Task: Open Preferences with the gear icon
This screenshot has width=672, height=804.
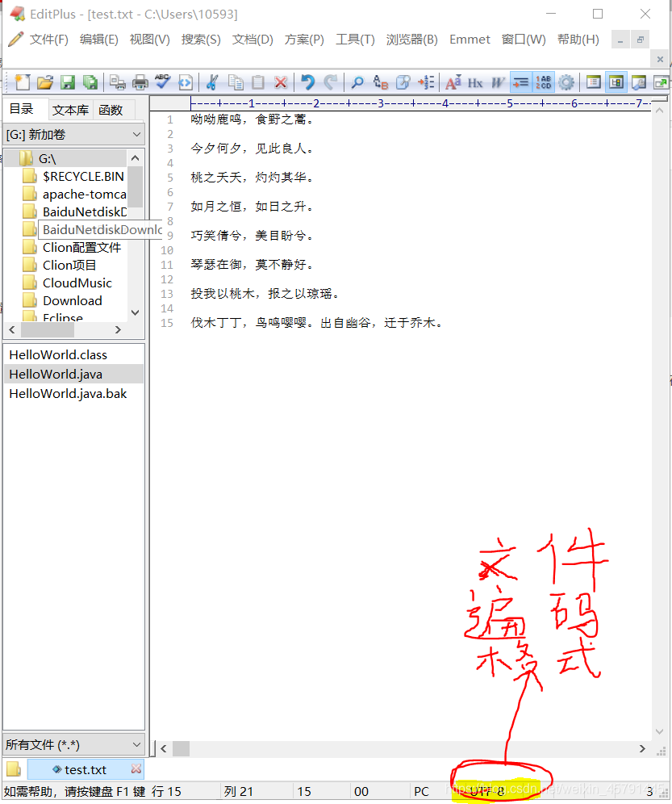Action: click(566, 82)
